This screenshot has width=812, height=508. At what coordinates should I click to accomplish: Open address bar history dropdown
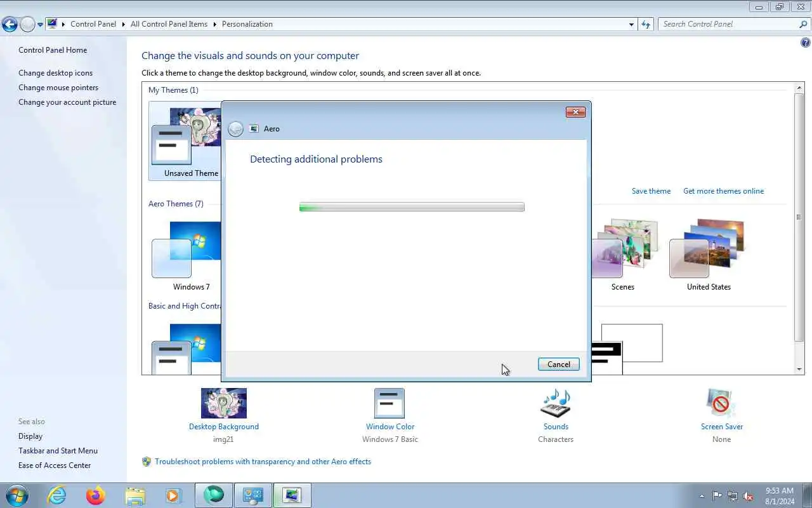[x=631, y=24]
